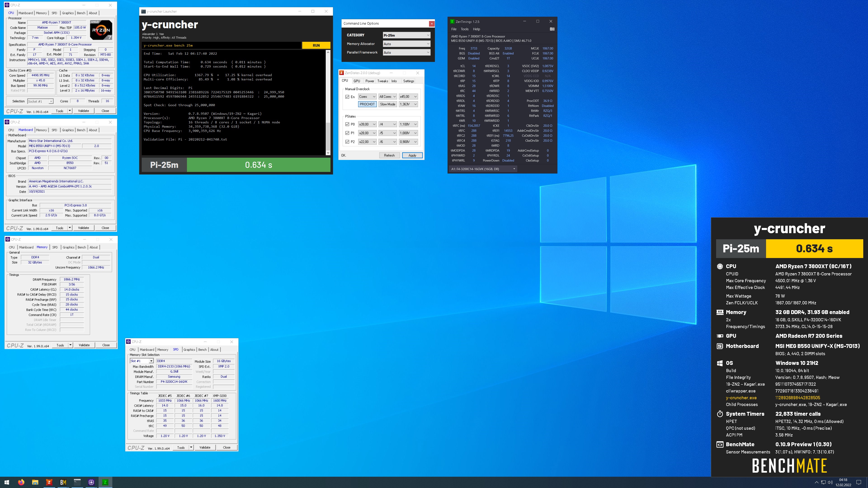868x488 pixels.
Task: Open the Parallel Framework dropdown
Action: 407,53
